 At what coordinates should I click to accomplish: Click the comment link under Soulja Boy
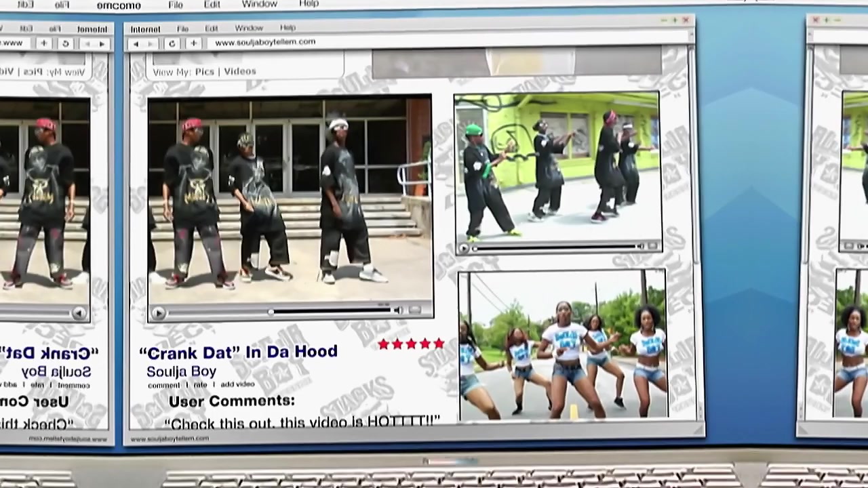click(x=164, y=385)
